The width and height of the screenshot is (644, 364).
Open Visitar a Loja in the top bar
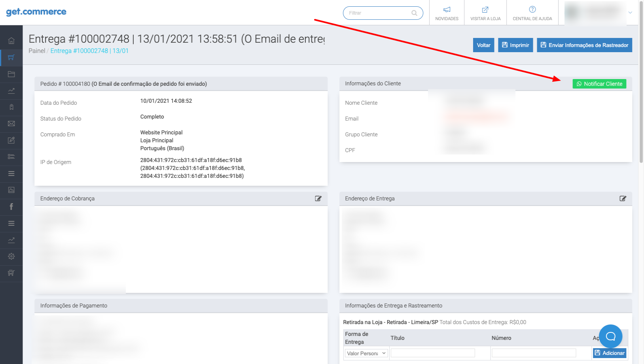point(485,13)
